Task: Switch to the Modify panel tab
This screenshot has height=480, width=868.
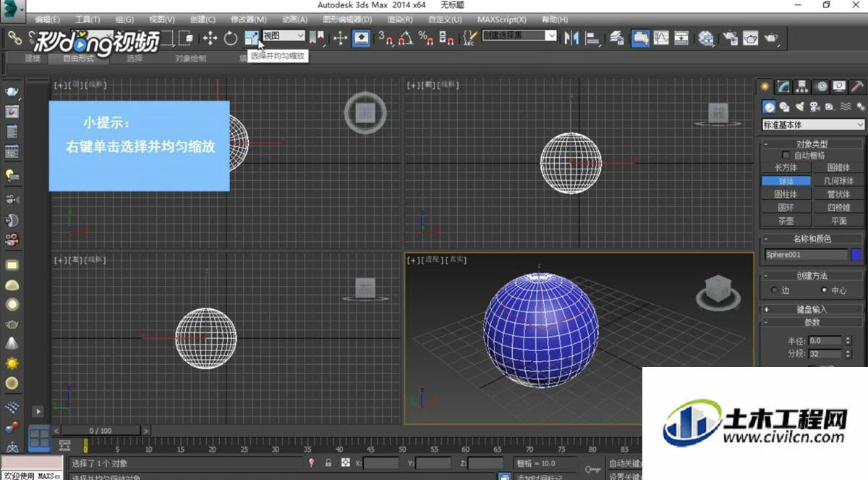Action: 784,86
